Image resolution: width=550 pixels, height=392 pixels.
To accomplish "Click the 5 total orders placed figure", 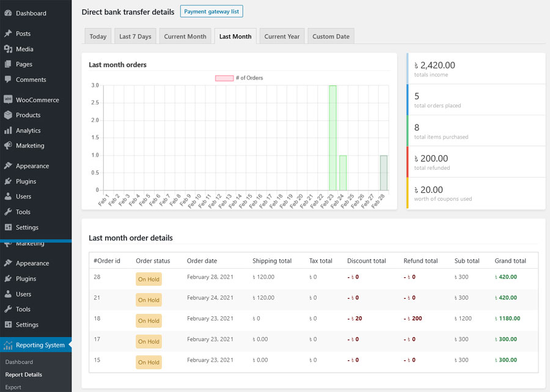I will pos(417,96).
